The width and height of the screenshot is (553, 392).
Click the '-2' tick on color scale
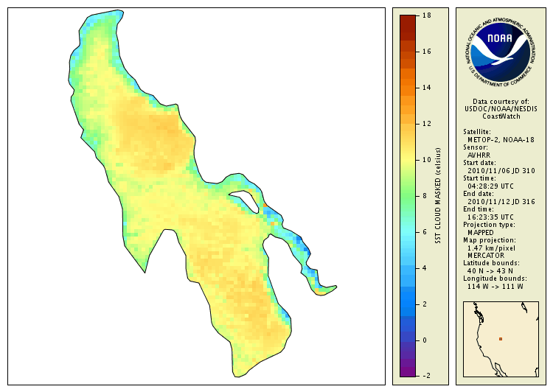426,376
